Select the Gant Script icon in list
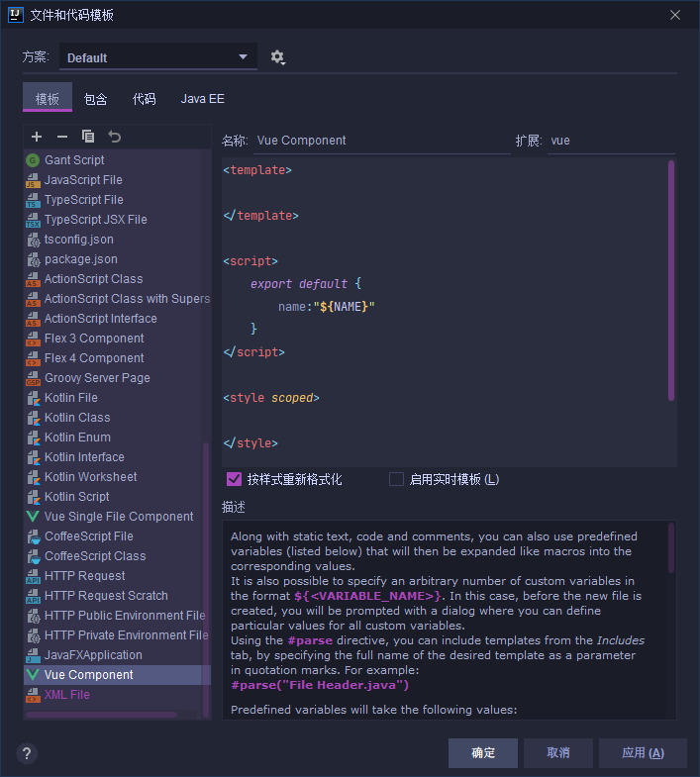700x777 pixels. 33,160
